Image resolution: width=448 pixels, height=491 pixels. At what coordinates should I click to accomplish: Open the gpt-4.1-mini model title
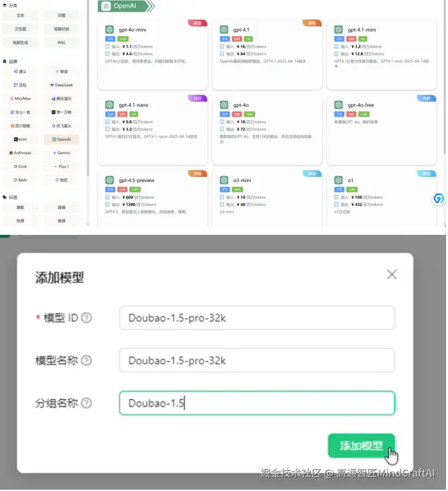click(x=361, y=30)
